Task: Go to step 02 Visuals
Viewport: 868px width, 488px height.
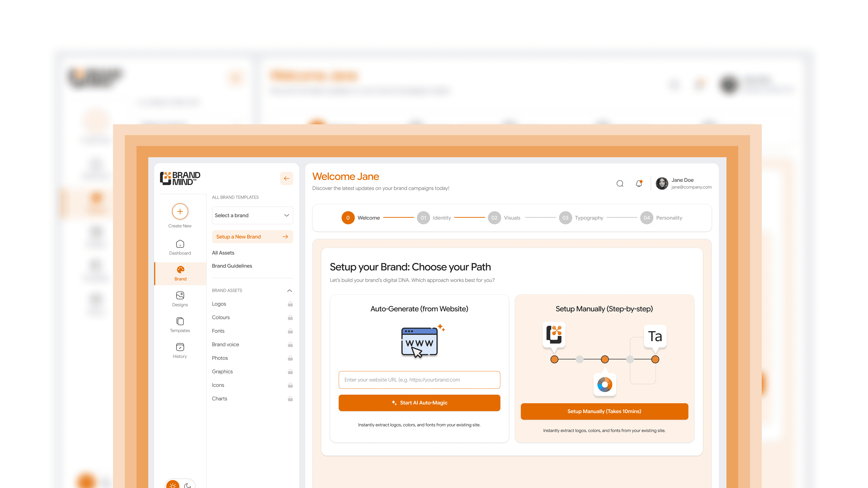Action: pos(504,218)
